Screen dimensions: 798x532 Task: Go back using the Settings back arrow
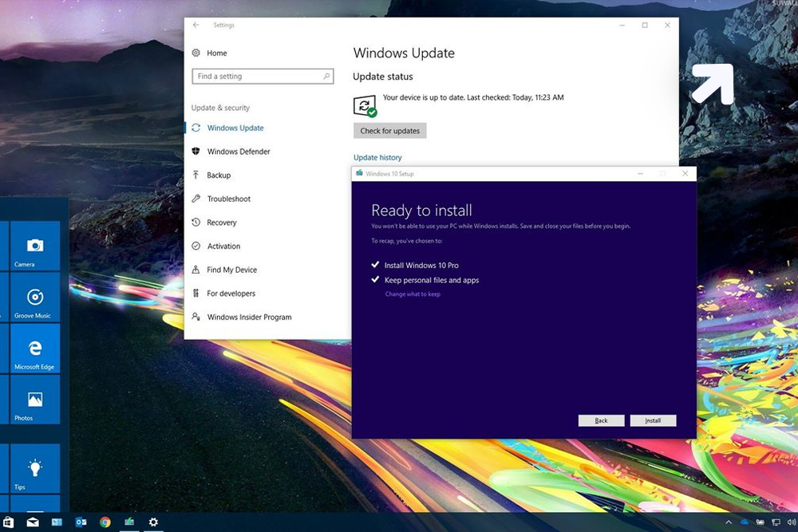[x=196, y=25]
